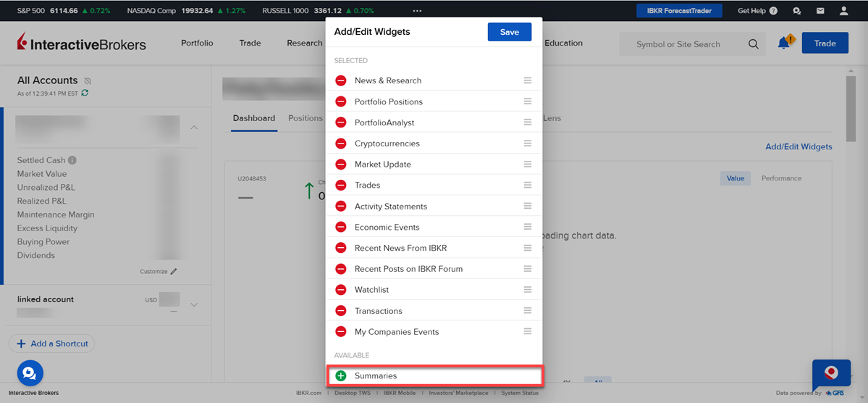Click Customize with pencil icon
This screenshot has width=868, height=403.
coord(159,272)
